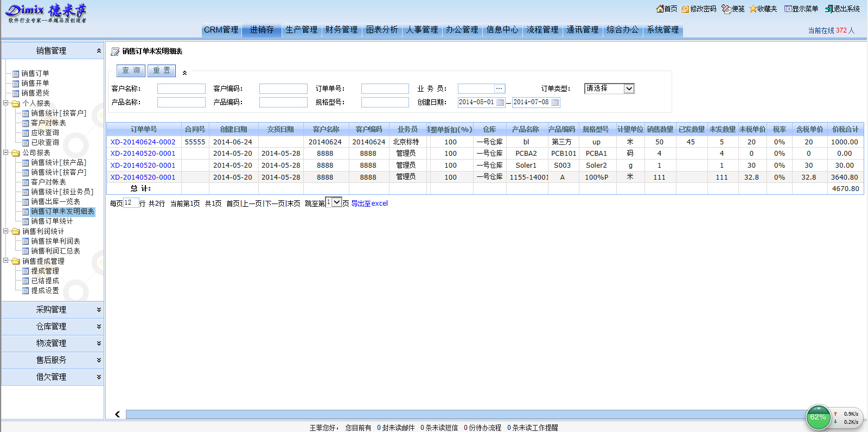Click the 业务员 ellipsis picker button
The image size is (868, 432).
pyautogui.click(x=499, y=88)
